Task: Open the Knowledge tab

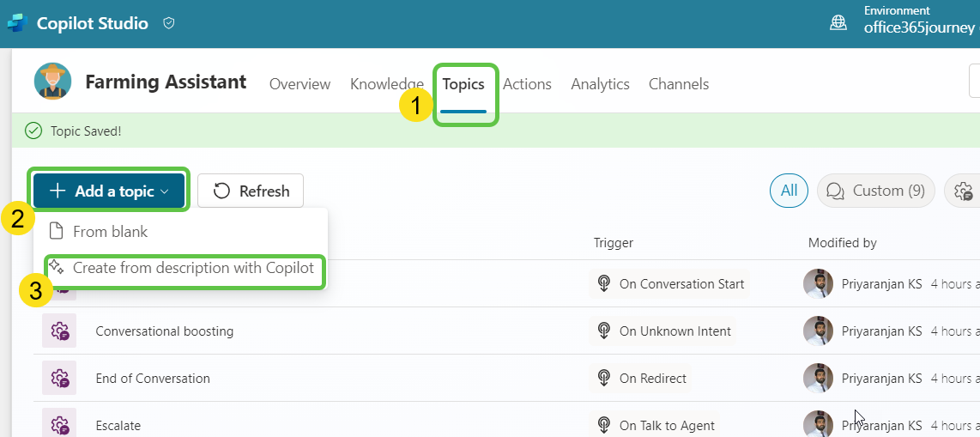Action: click(386, 84)
